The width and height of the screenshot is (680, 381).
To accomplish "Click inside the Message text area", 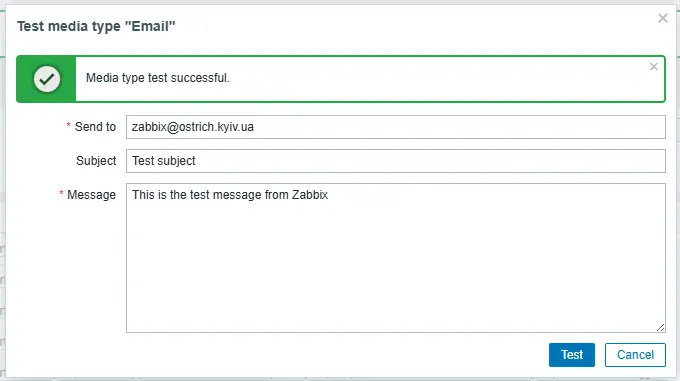I will pyautogui.click(x=396, y=258).
